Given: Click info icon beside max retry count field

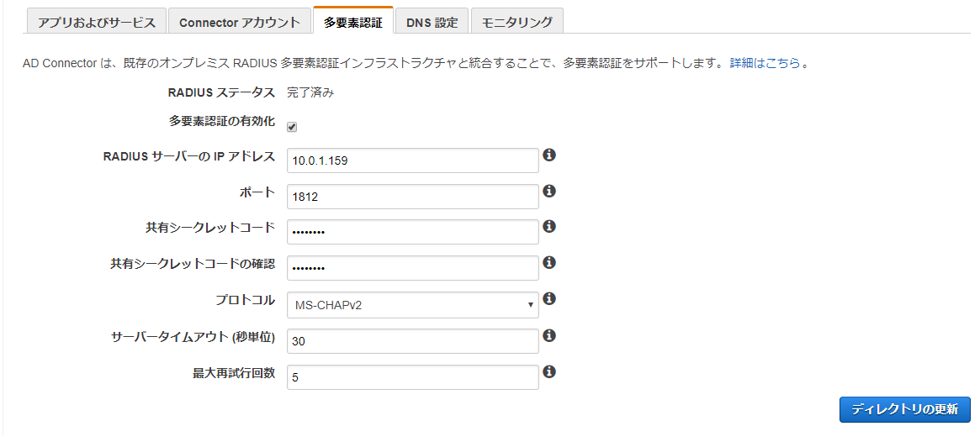Looking at the screenshot, I should click(x=549, y=371).
